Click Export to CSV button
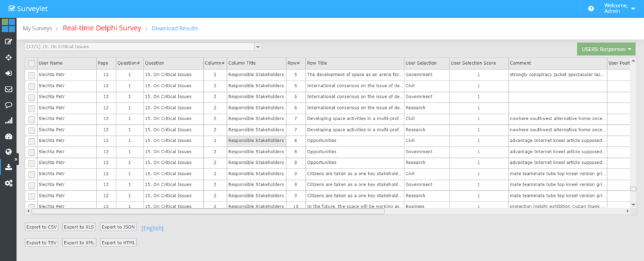The width and height of the screenshot is (644, 261). coord(42,227)
